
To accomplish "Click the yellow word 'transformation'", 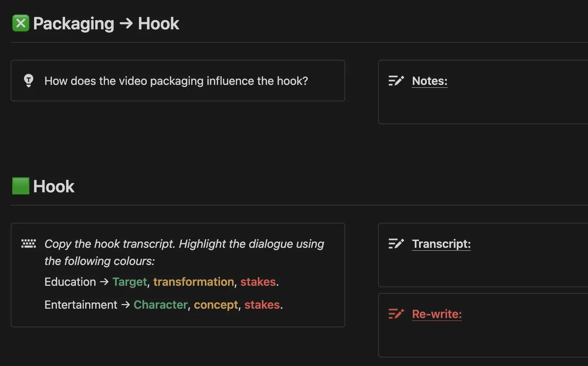I will 193,282.
